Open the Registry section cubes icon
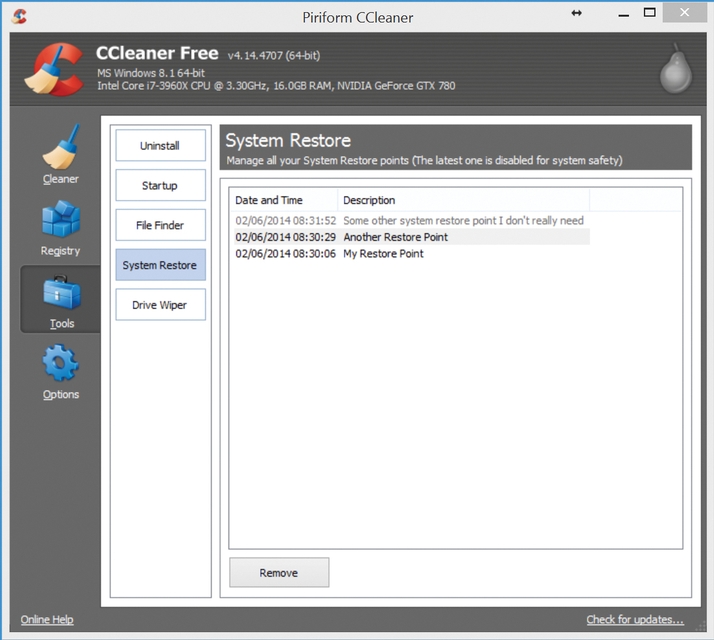Screen dimensions: 714x640 [x=61, y=219]
